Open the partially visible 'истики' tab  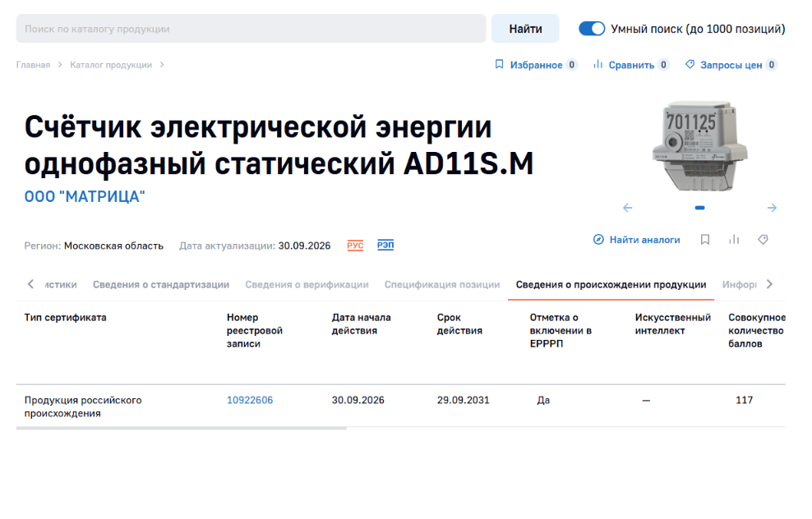(x=61, y=285)
